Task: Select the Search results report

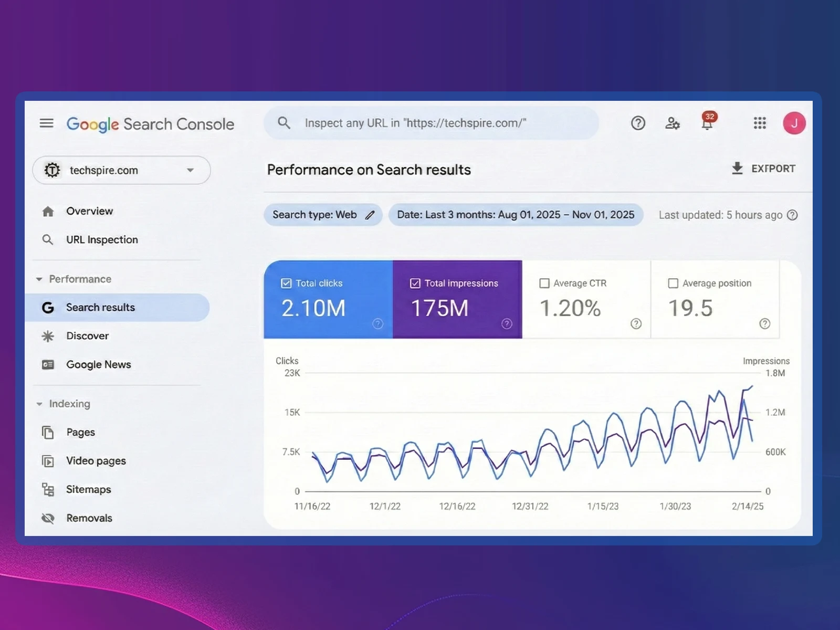Action: click(100, 307)
